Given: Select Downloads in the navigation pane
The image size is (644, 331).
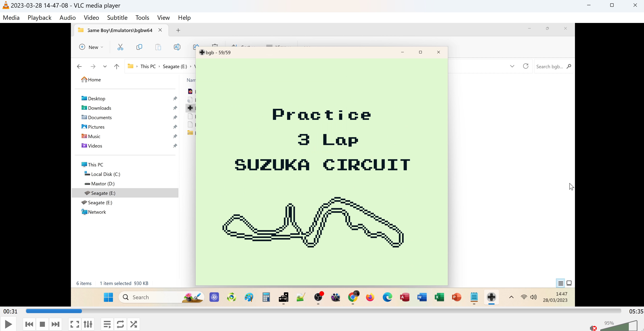Looking at the screenshot, I should click(99, 108).
